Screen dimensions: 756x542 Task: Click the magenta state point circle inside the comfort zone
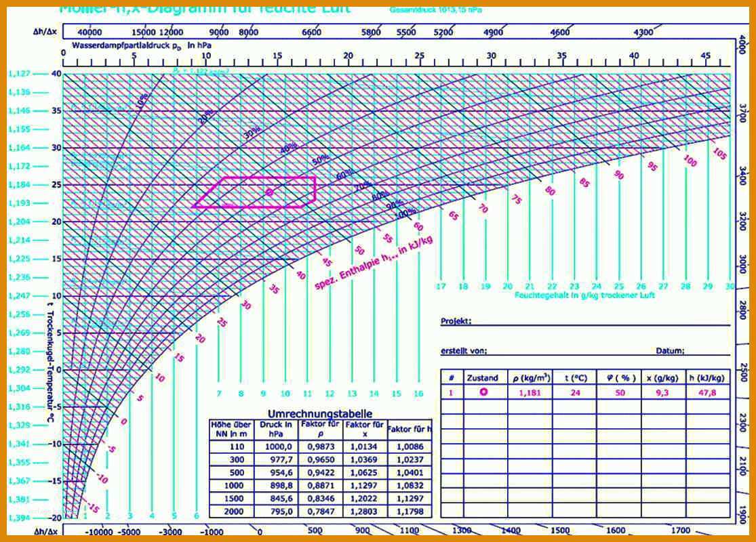coord(269,192)
